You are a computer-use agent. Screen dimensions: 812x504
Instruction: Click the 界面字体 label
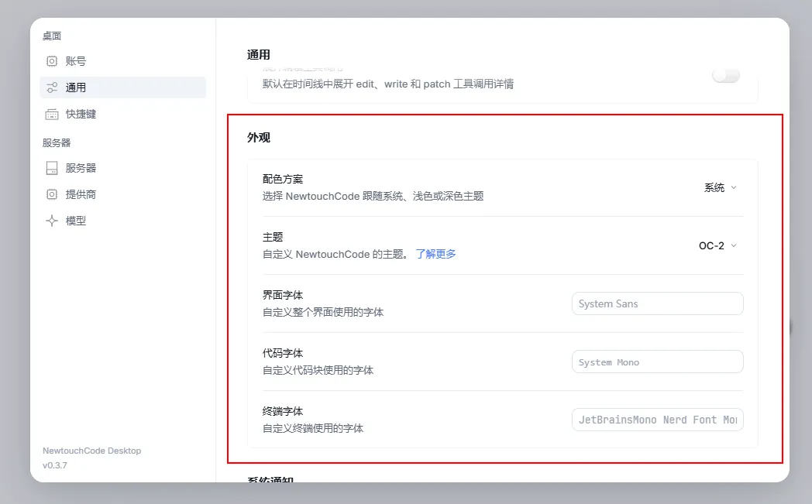click(x=283, y=295)
